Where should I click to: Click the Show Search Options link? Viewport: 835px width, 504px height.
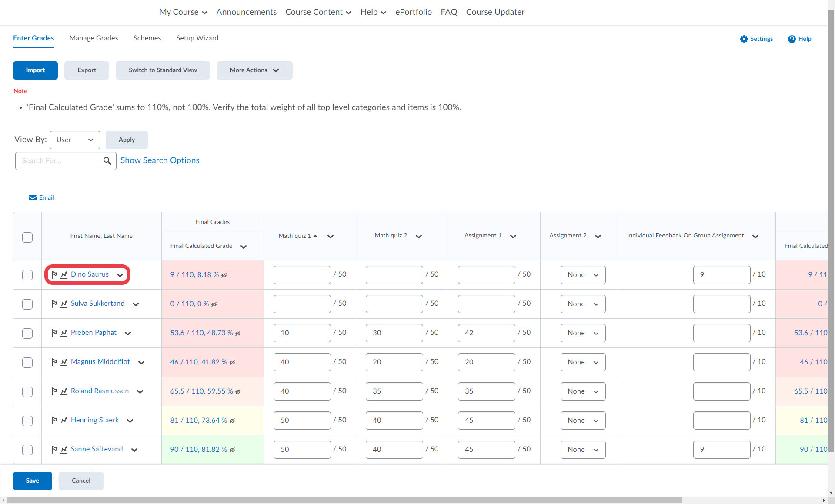tap(160, 160)
